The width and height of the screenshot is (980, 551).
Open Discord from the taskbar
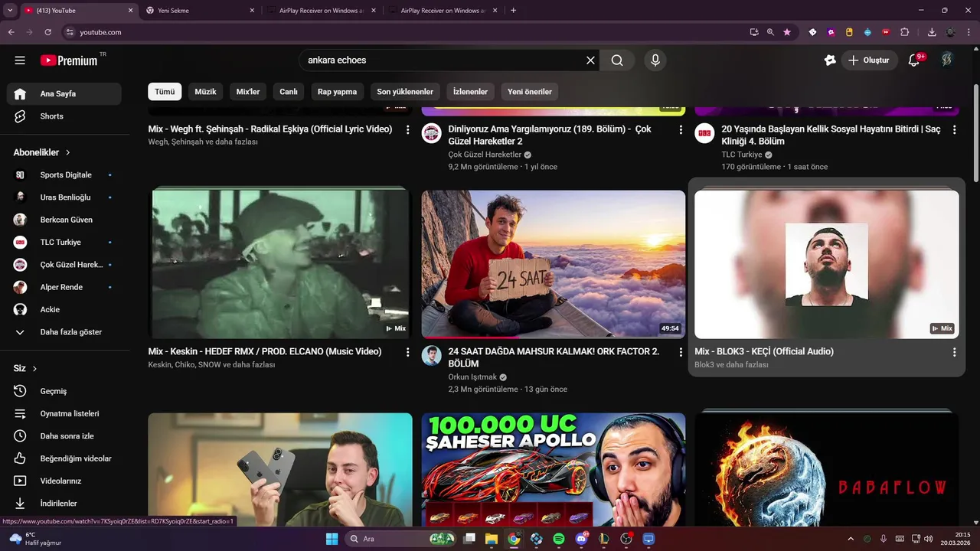[581, 539]
